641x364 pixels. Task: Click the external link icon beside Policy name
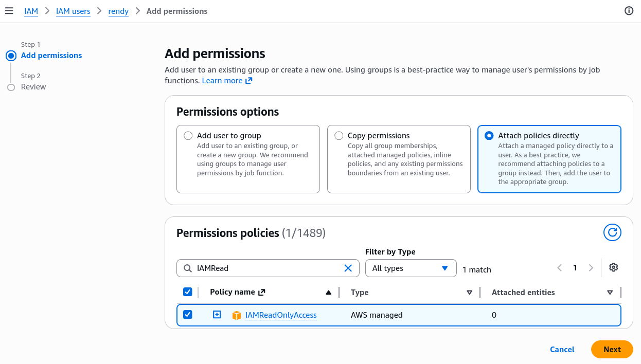[x=261, y=292]
